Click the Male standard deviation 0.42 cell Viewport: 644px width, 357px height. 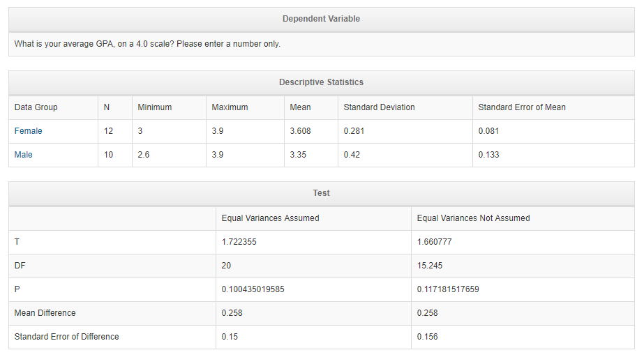click(405, 155)
